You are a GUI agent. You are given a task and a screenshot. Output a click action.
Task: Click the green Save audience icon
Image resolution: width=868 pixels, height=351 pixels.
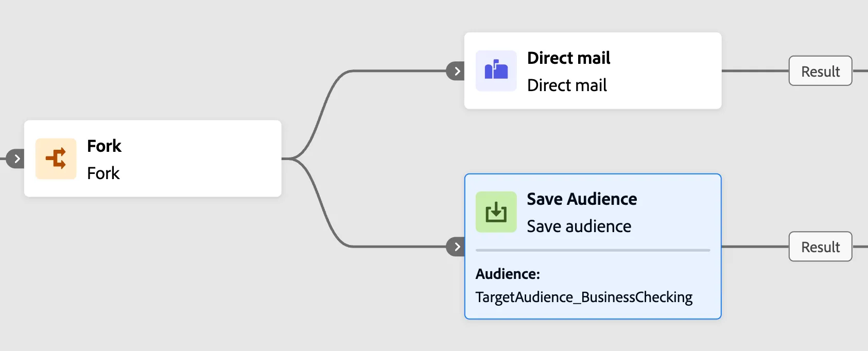tap(496, 212)
